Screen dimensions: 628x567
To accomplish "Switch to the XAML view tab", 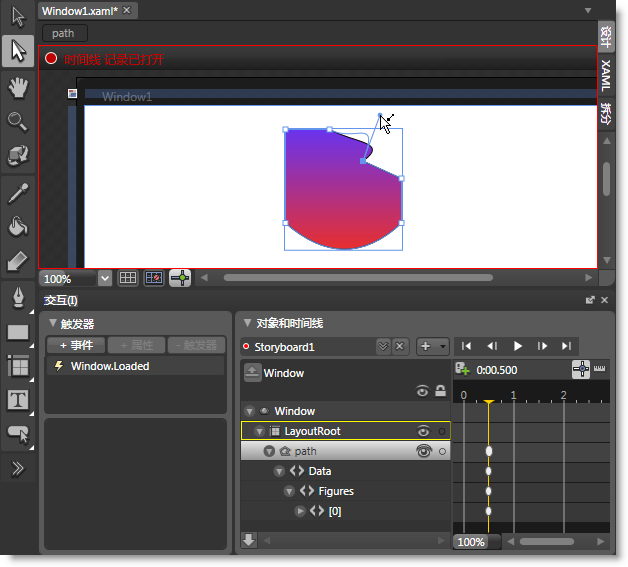I will point(605,74).
